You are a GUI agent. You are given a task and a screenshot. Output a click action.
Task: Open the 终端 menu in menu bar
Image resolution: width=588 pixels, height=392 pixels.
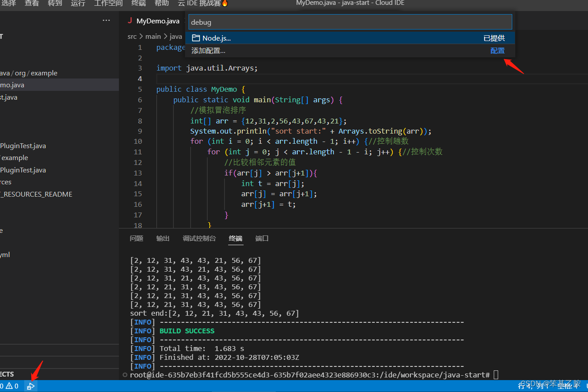click(139, 4)
